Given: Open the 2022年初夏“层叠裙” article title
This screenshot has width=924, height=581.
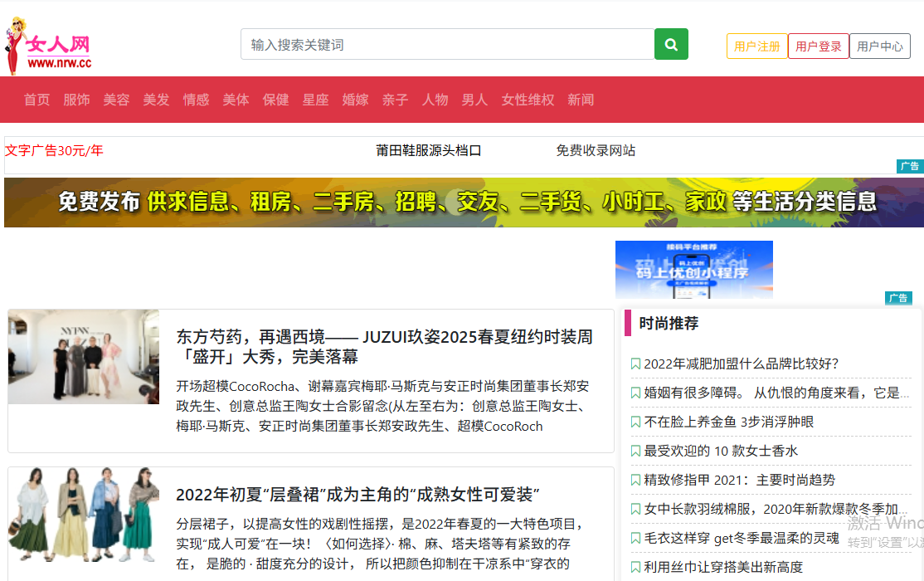Looking at the screenshot, I should point(357,495).
